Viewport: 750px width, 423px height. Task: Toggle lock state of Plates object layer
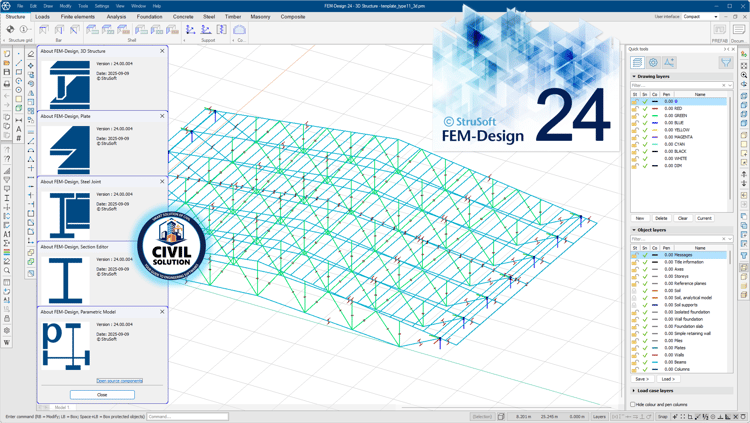click(635, 348)
